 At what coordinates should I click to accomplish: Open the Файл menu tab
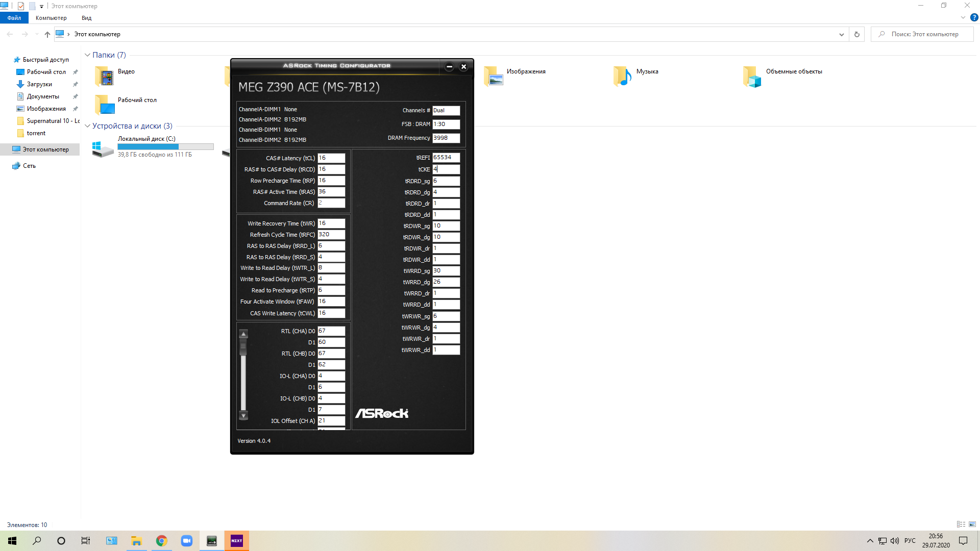coord(14,18)
